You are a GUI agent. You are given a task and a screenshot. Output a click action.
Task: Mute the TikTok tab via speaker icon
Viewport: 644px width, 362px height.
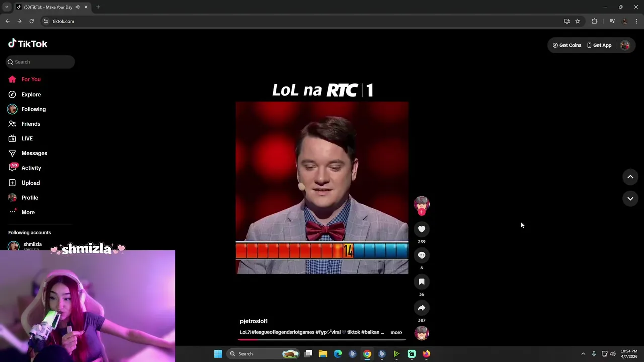pyautogui.click(x=77, y=7)
